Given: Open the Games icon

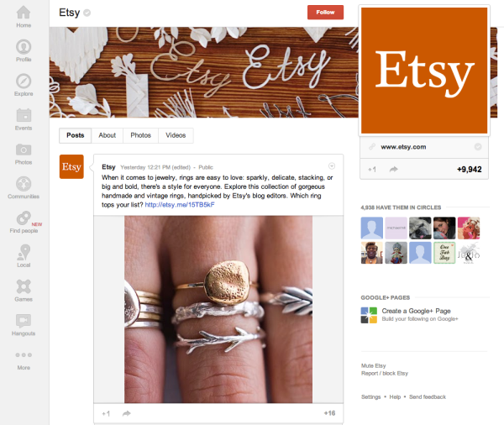Looking at the screenshot, I should click(x=24, y=286).
